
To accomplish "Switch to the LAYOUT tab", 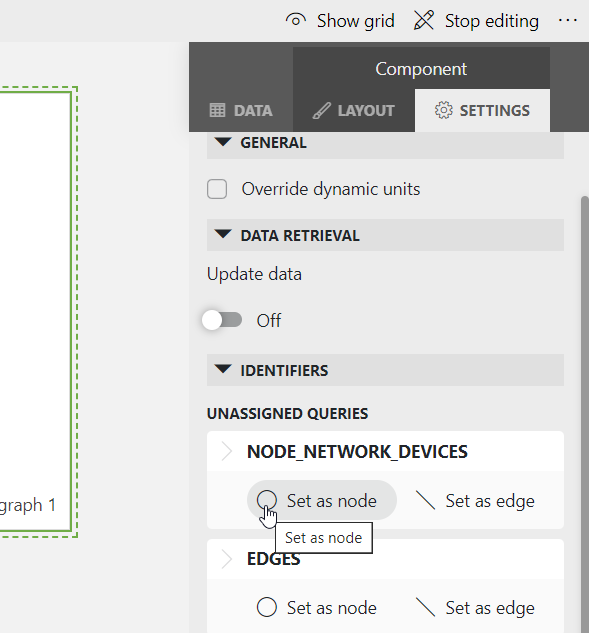I will point(354,110).
